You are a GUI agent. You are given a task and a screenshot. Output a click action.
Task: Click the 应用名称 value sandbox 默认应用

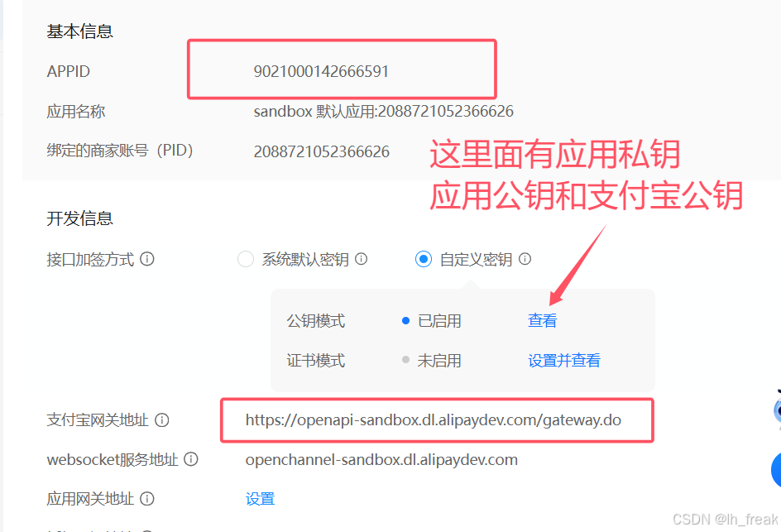coord(384,111)
